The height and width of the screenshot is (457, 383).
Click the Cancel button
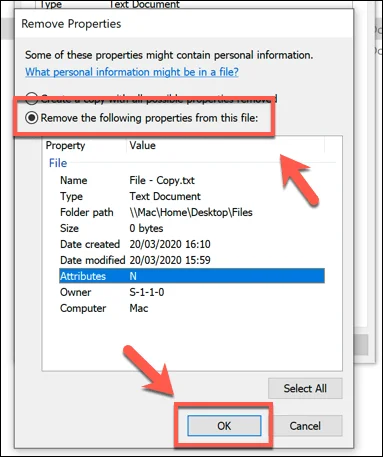pos(305,426)
